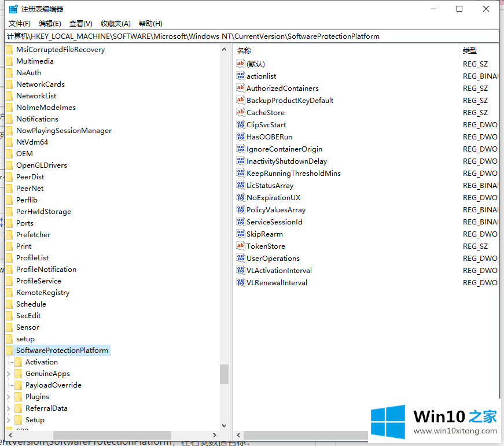Expand the GenuineApps subkey arrow

pos(9,374)
